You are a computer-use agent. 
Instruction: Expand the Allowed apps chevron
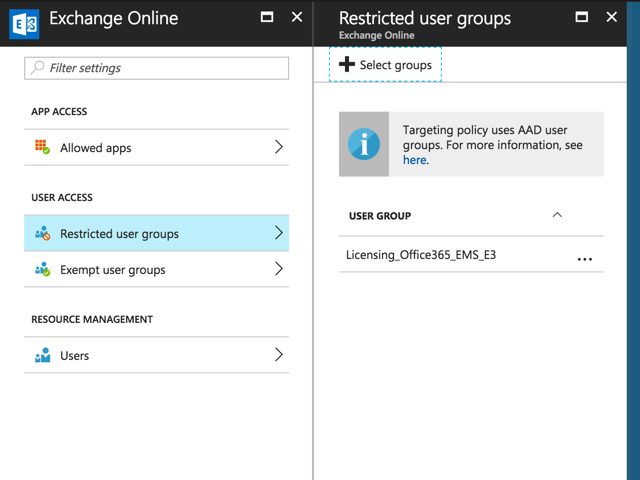[x=279, y=147]
